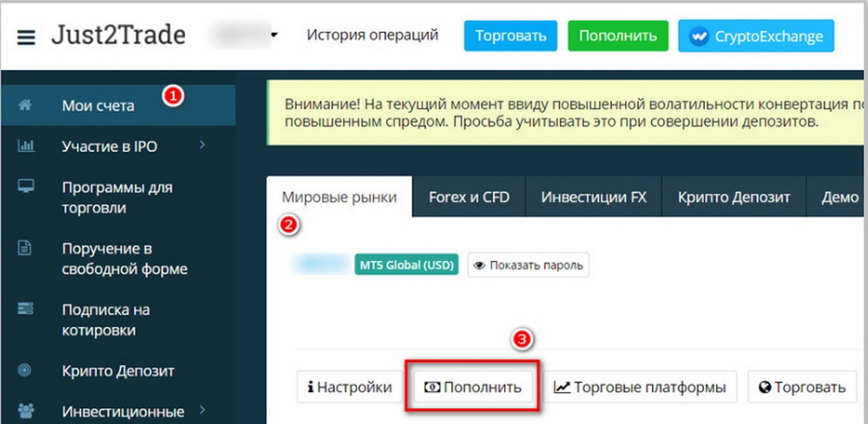Viewport: 868px width, 424px height.
Task: Click the people icon beside Инвестиционные
Action: coord(25,411)
